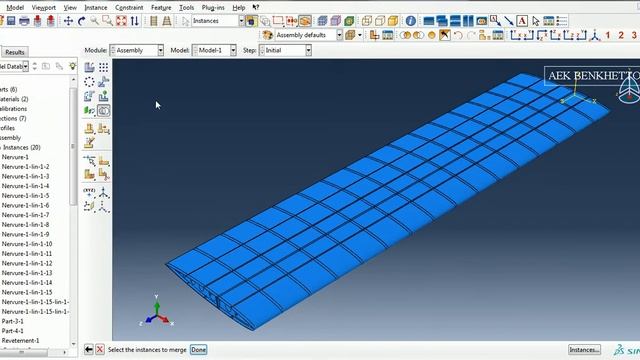Select Nervure-1 in the instances tree
Image resolution: width=640 pixels, height=360 pixels.
tap(15, 157)
